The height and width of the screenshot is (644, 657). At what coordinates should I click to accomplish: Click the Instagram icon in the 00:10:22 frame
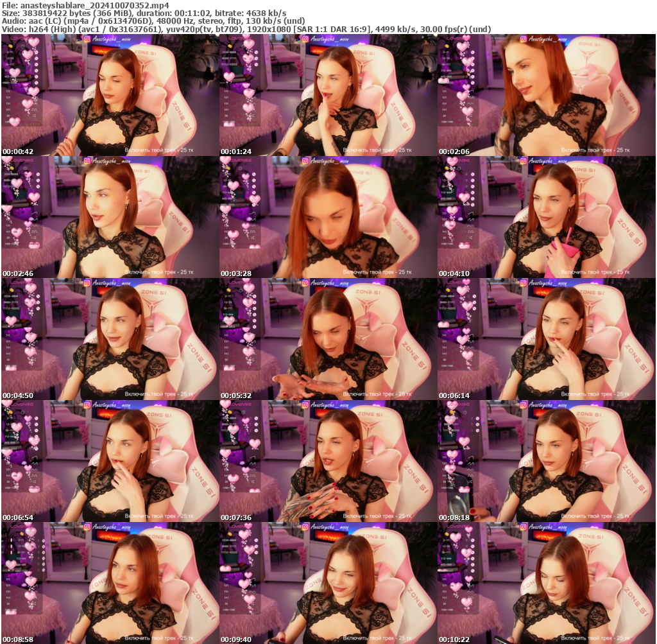[525, 528]
